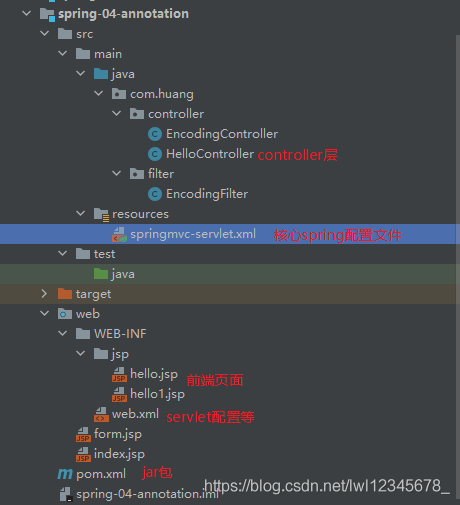Click the test folder icon
Screen dimensions: 460x505
pos(83,254)
